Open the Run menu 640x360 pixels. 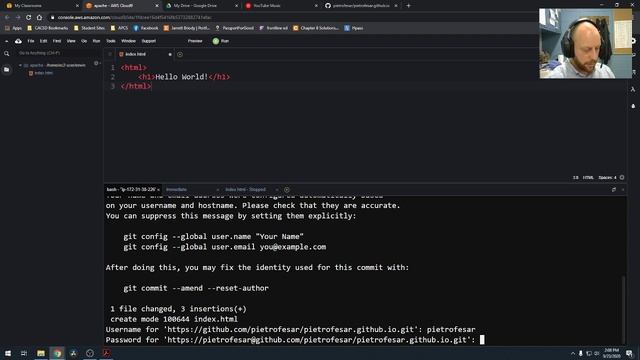[x=96, y=41]
